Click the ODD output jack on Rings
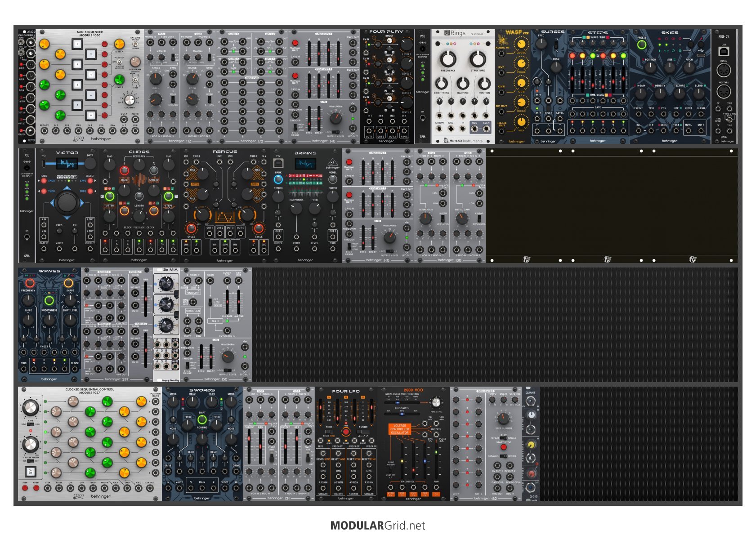Image resolution: width=756 pixels, height=535 pixels. 475,129
